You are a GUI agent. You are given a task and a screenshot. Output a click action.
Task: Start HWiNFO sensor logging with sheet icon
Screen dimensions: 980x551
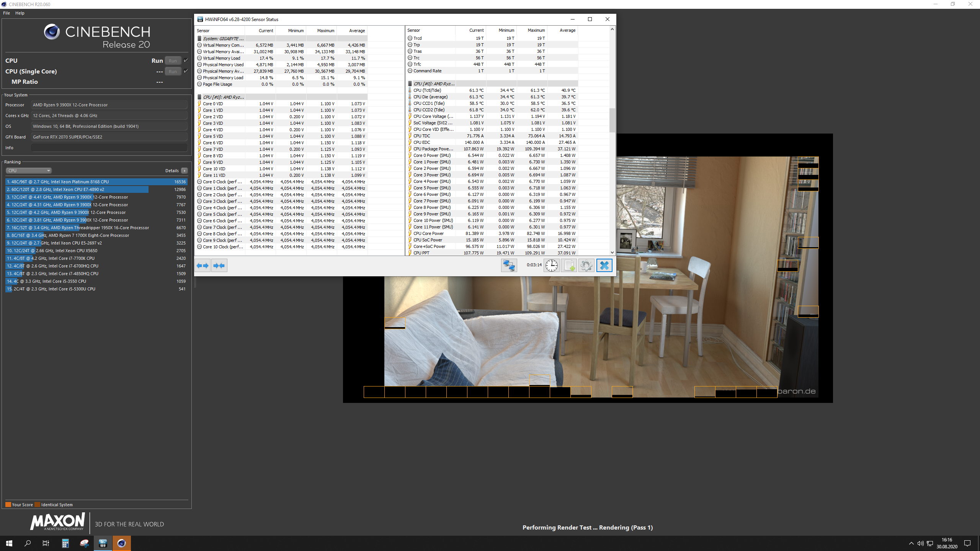coord(569,265)
